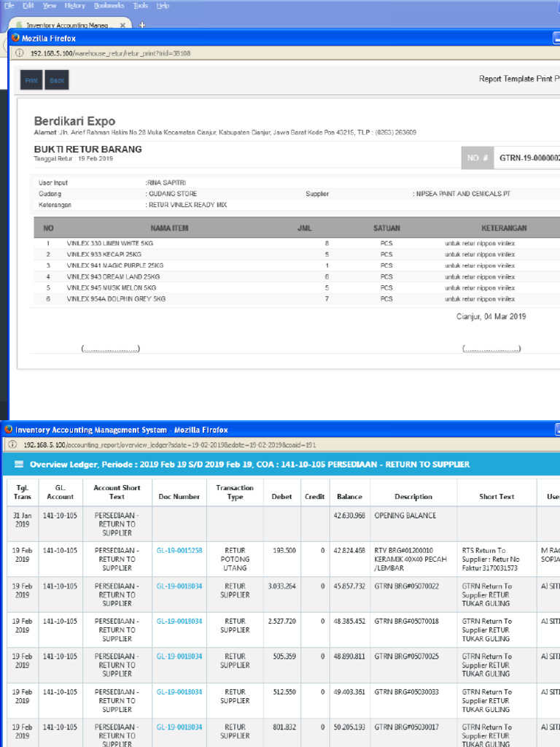Select description GTRN BRG#05030033
This screenshot has height=747, width=560.
point(407,692)
